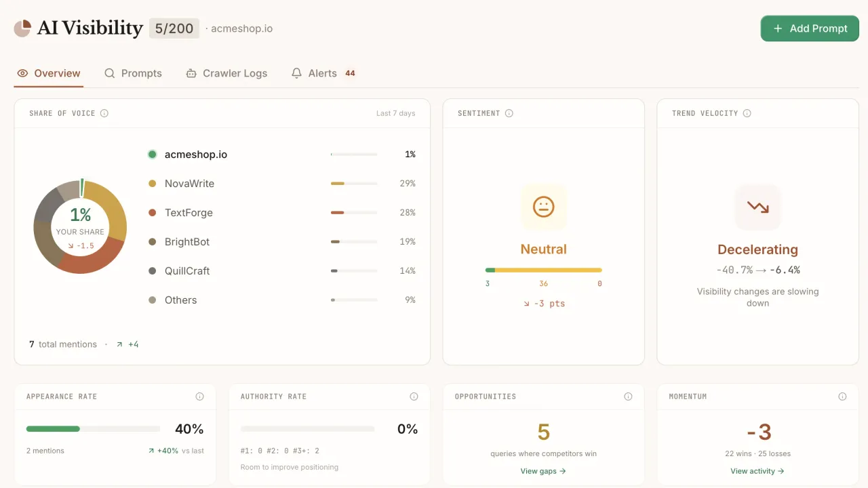Viewport: 868px width, 488px height.
Task: Click the -40.7% → -6.4% velocity values
Action: 758,270
